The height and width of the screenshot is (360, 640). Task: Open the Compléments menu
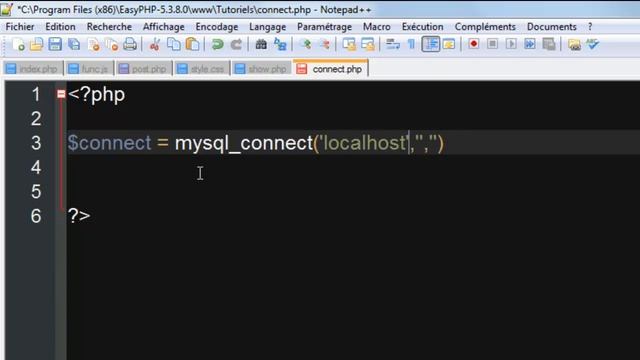click(485, 27)
